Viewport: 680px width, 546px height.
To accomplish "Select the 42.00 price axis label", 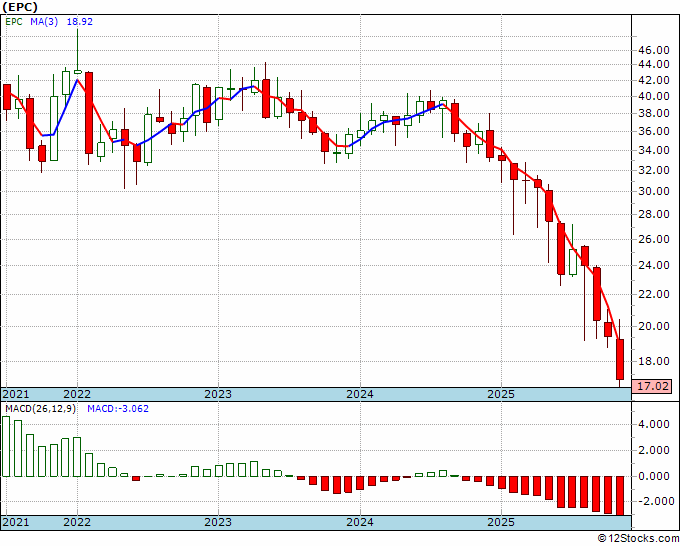I will coord(654,80).
